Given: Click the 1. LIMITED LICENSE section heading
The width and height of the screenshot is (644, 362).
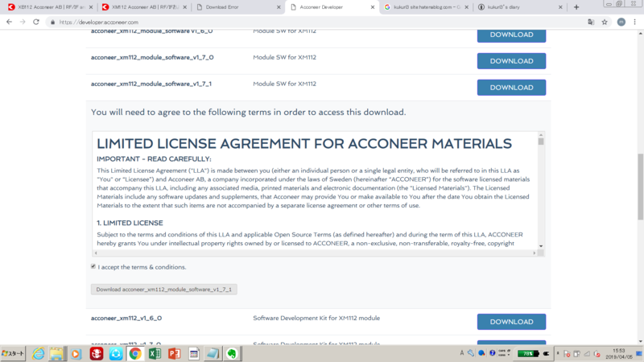Looking at the screenshot, I should click(x=130, y=223).
